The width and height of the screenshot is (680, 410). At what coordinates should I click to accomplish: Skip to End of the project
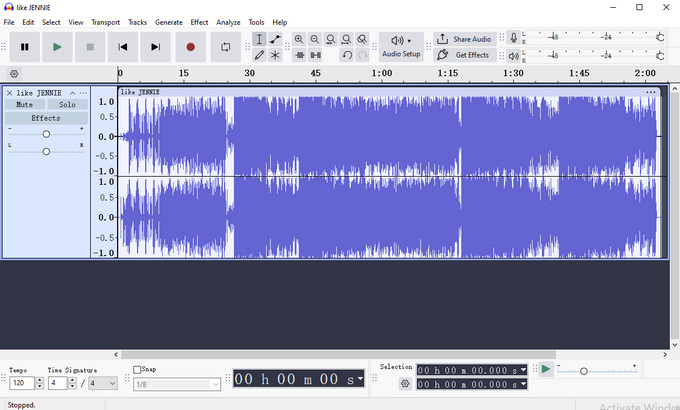coord(156,47)
